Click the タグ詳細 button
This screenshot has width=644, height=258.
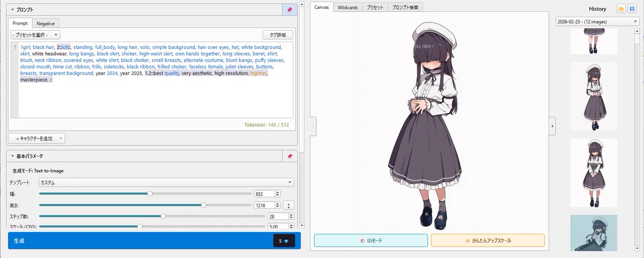pyautogui.click(x=277, y=35)
